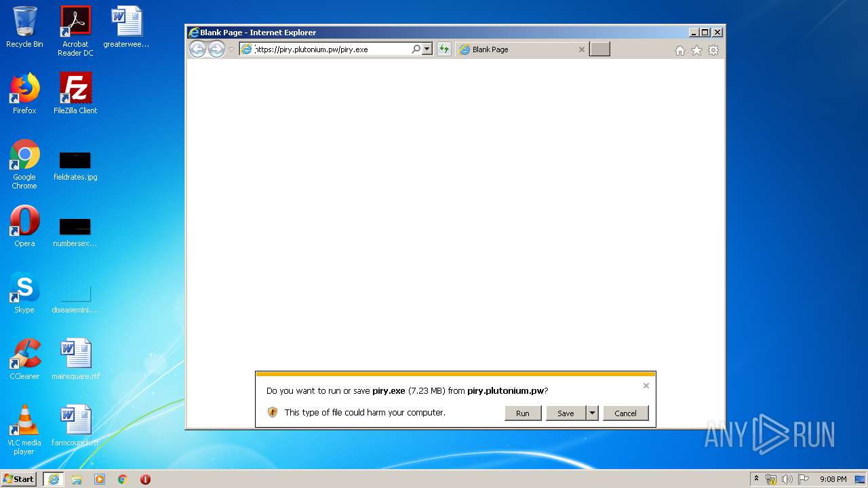Minimize the Internet Explorer window

pyautogui.click(x=694, y=32)
